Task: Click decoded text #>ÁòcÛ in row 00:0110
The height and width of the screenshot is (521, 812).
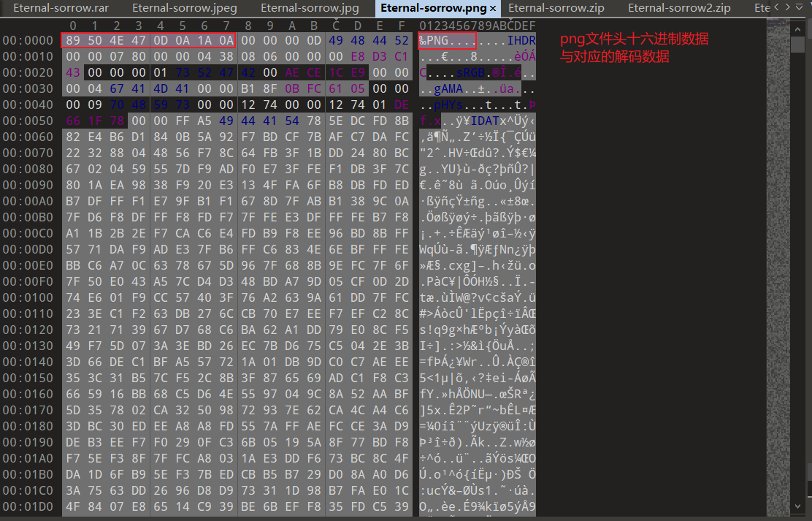Action: (441, 313)
